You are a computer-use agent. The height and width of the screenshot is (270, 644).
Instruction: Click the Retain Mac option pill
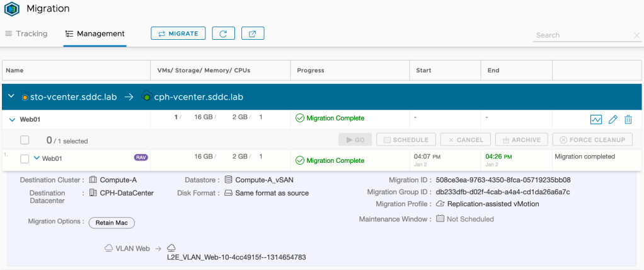[112, 222]
